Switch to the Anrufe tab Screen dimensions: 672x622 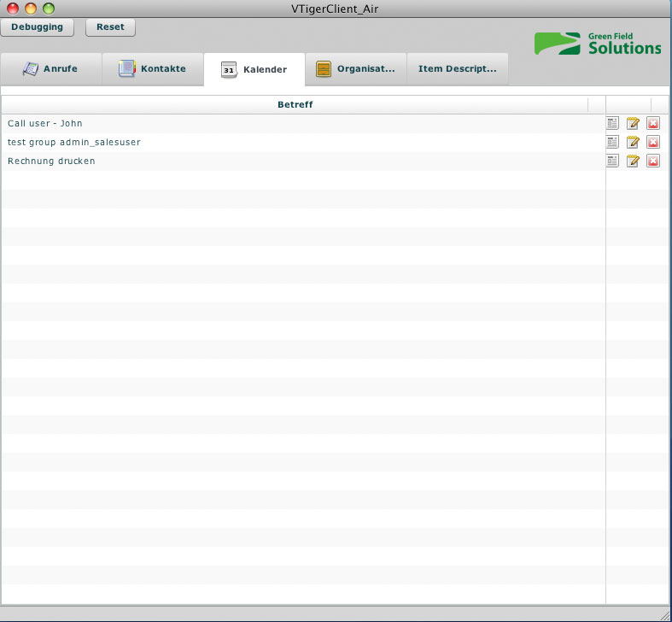[50, 69]
